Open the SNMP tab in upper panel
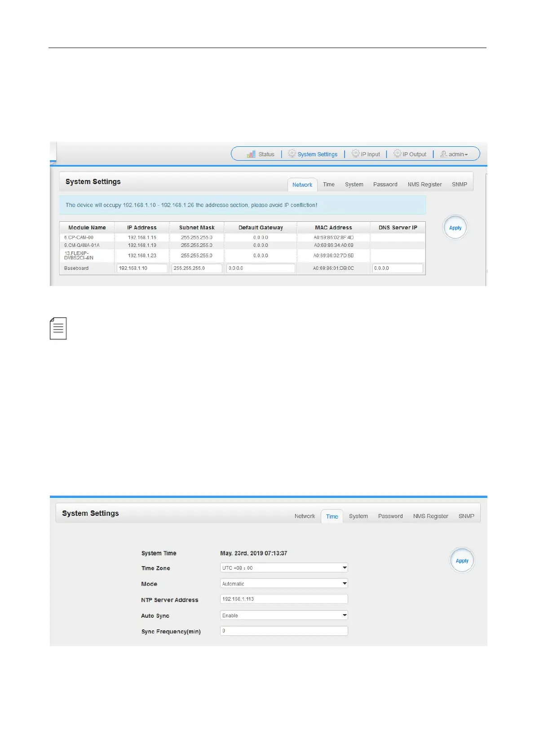The width and height of the screenshot is (535, 756). pos(460,185)
